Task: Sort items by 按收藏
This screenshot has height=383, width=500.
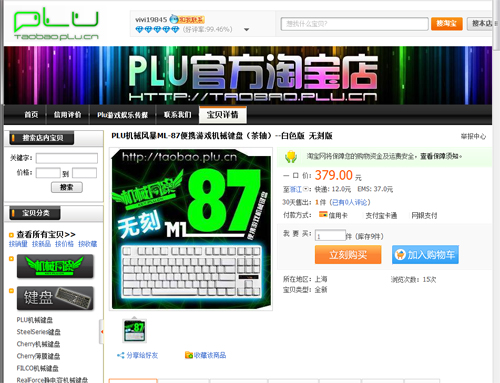Action: click(87, 244)
